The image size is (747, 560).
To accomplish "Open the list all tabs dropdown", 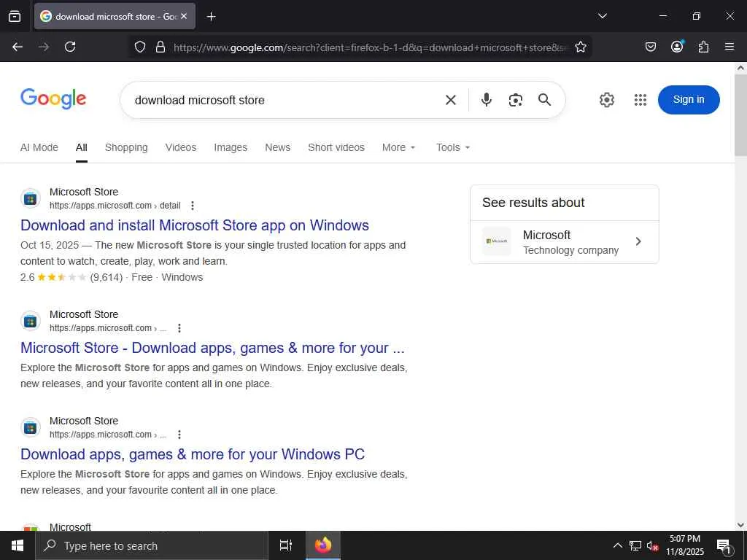I will [x=602, y=16].
